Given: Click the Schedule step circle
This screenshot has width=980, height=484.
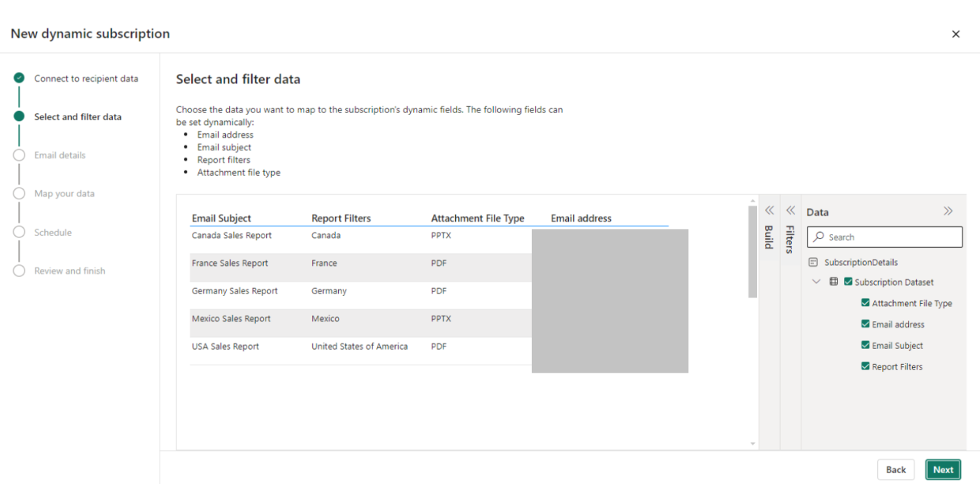Looking at the screenshot, I should click(x=21, y=232).
